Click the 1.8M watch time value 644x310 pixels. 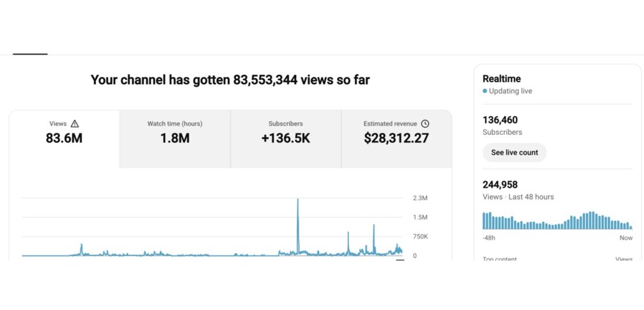pyautogui.click(x=175, y=138)
